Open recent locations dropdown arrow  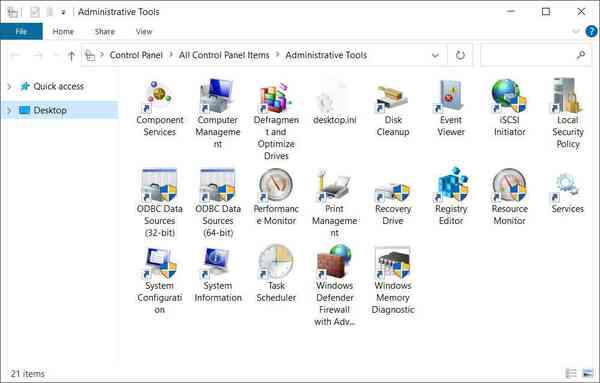click(x=55, y=56)
